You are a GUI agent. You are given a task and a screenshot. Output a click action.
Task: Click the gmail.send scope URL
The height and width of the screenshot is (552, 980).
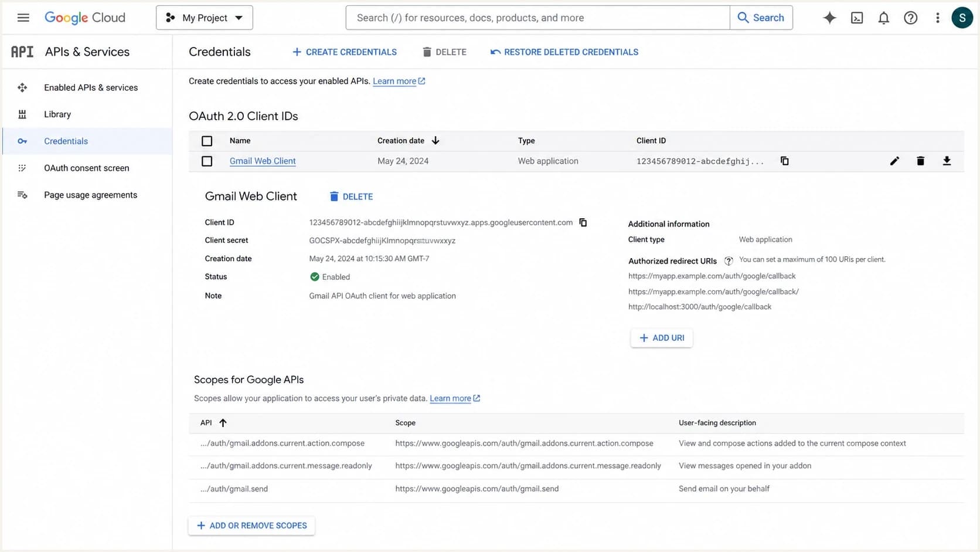pos(477,489)
